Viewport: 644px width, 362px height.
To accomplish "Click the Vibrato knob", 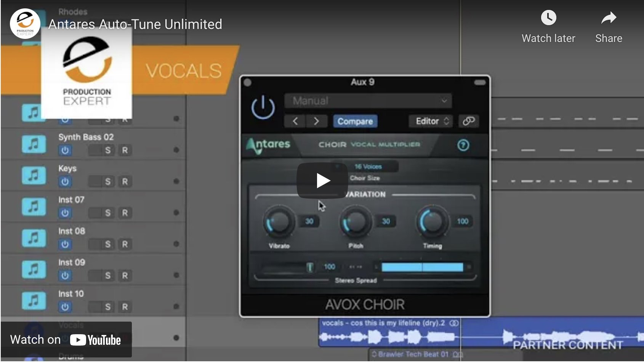I will 279,222.
